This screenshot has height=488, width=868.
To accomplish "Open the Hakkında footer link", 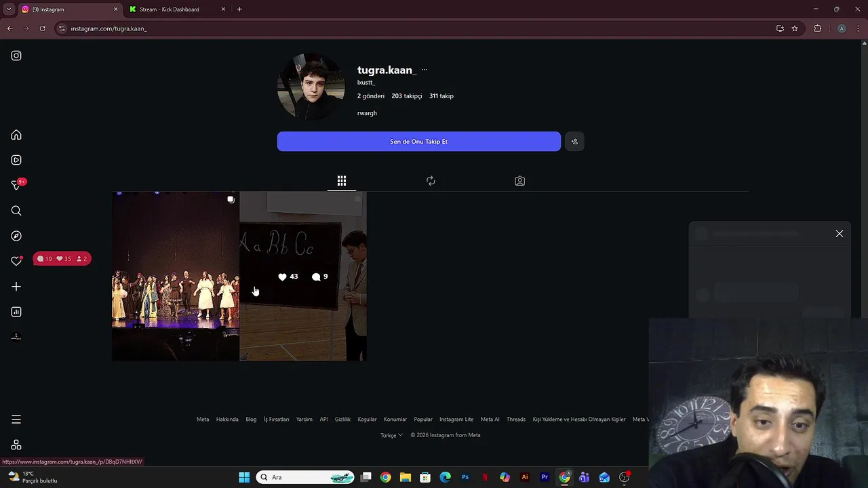I will (227, 420).
